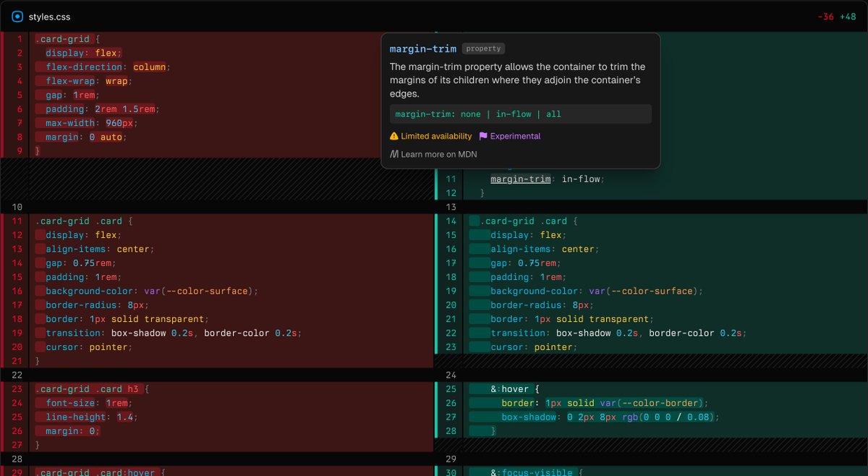Click the removed line flex-direction: column;
This screenshot has height=476, width=868.
pos(107,67)
